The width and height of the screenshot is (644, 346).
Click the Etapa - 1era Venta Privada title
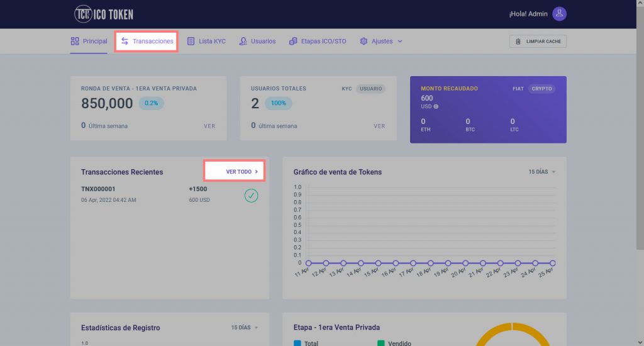tap(337, 328)
